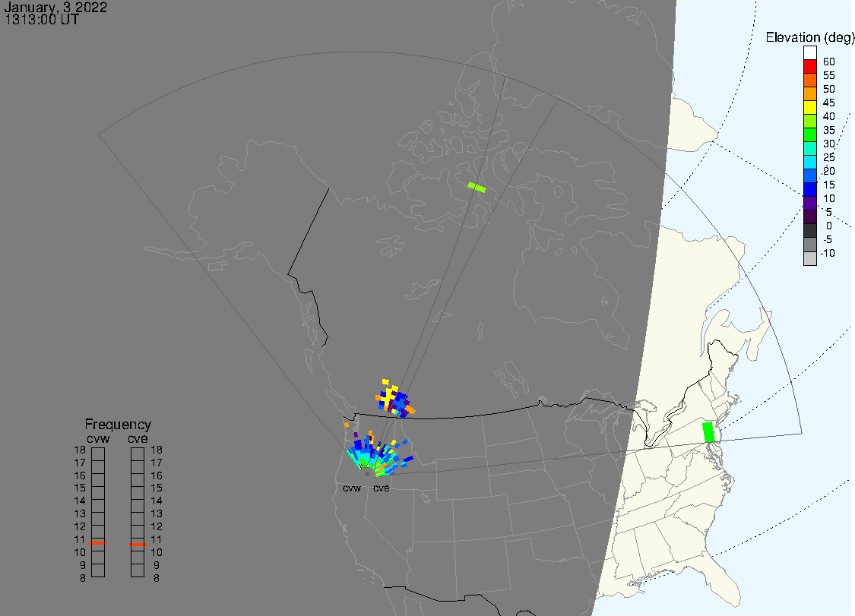Click the 'cvw' radar site label on map
This screenshot has height=616, width=855.
click(352, 488)
